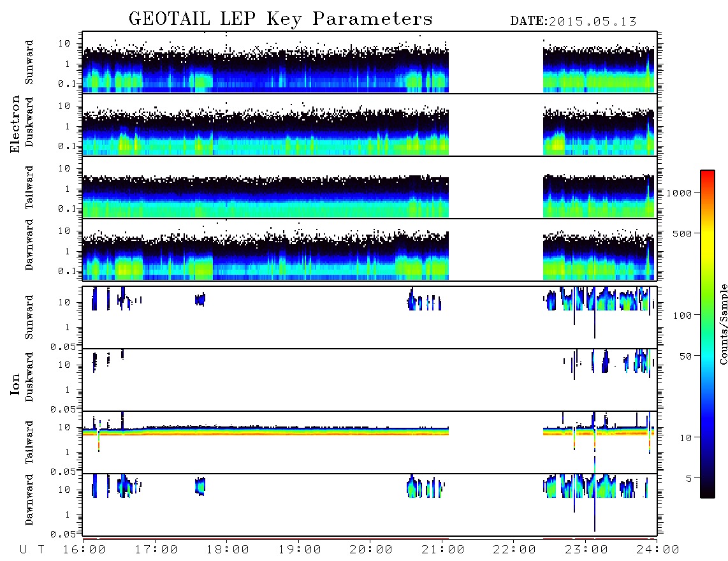The width and height of the screenshot is (728, 561).
Task: Click the Electron Duskward axis label
Action: [x=29, y=122]
